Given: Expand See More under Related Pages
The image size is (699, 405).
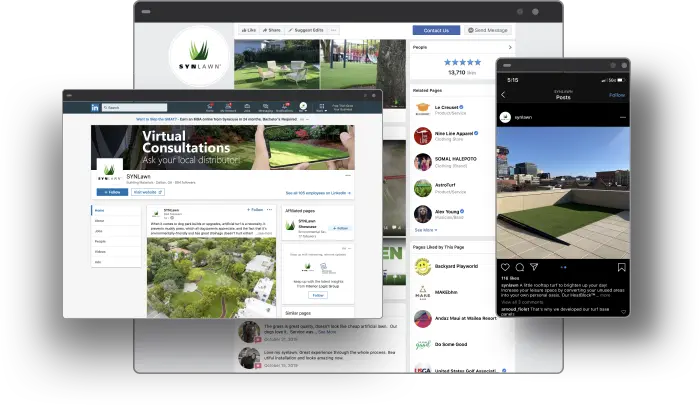Looking at the screenshot, I should coord(426,230).
